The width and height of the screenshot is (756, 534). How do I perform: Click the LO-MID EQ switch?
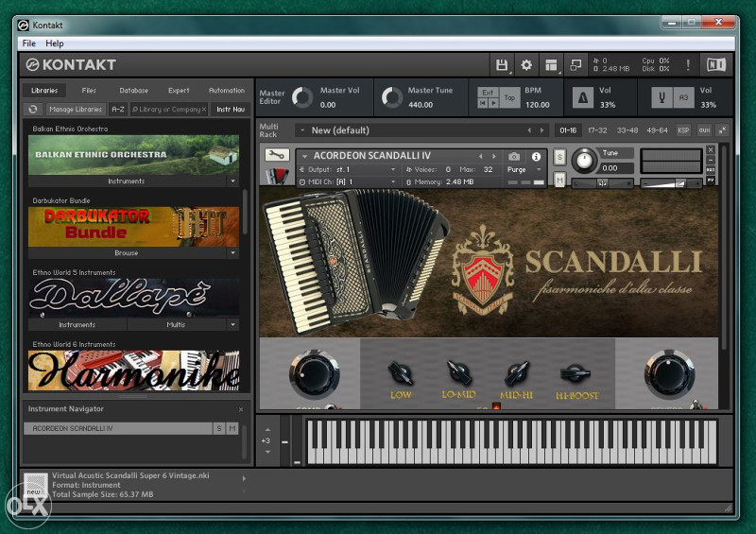[458, 372]
